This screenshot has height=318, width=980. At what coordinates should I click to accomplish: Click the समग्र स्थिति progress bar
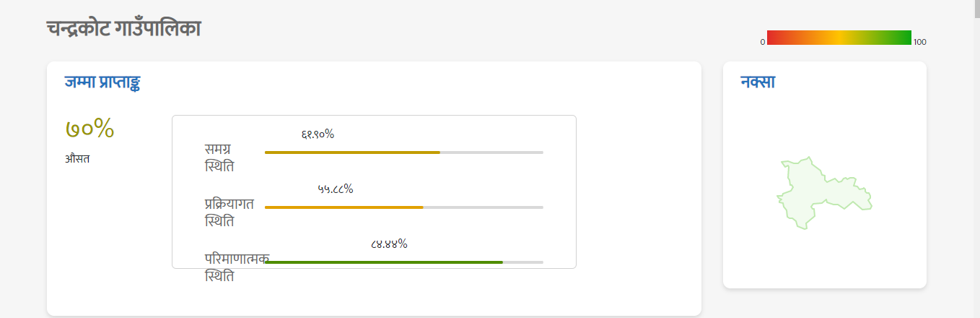(404, 152)
